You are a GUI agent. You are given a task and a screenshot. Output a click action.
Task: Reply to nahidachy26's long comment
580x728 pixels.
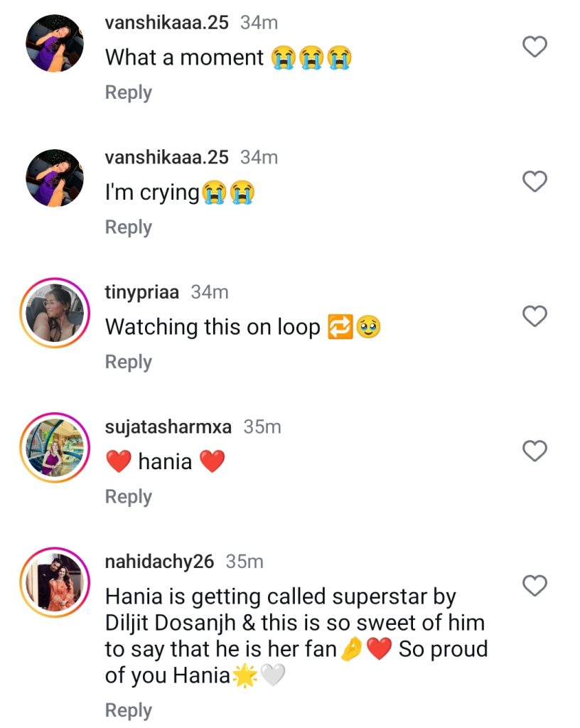click(x=129, y=710)
